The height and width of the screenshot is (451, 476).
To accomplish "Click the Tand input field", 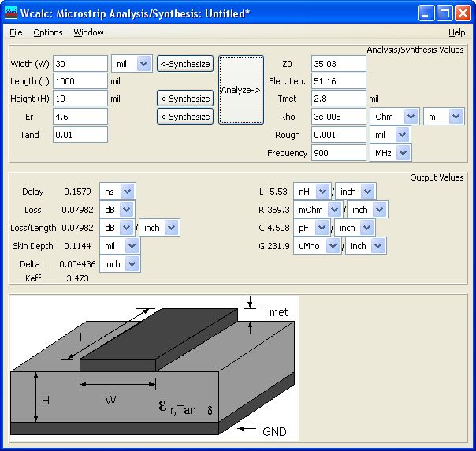I will tap(80, 135).
